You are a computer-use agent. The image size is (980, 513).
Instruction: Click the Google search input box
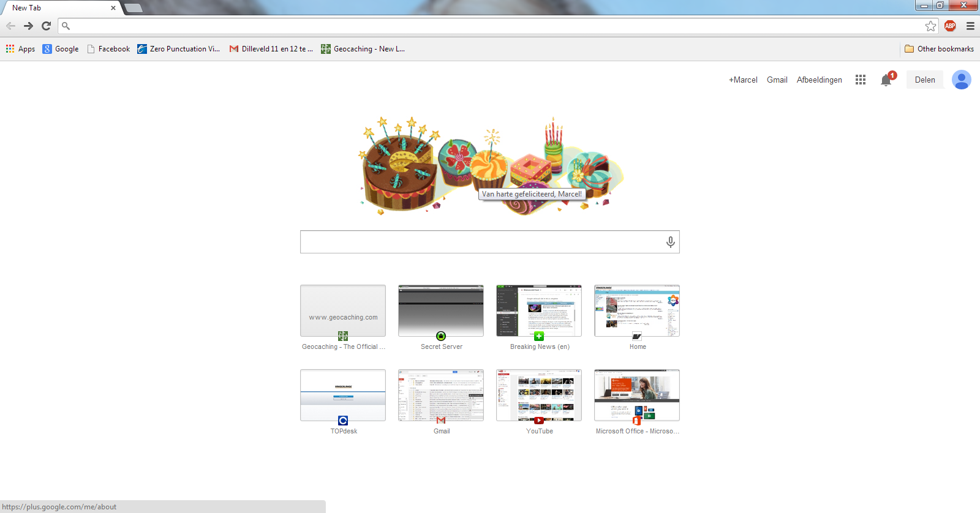click(x=481, y=242)
